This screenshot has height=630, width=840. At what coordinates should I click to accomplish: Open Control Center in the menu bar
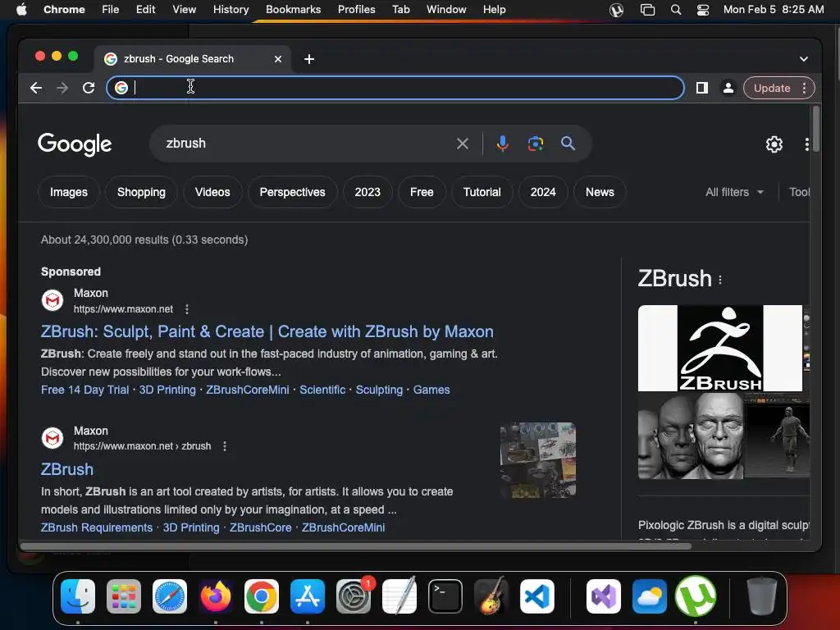[x=703, y=10]
